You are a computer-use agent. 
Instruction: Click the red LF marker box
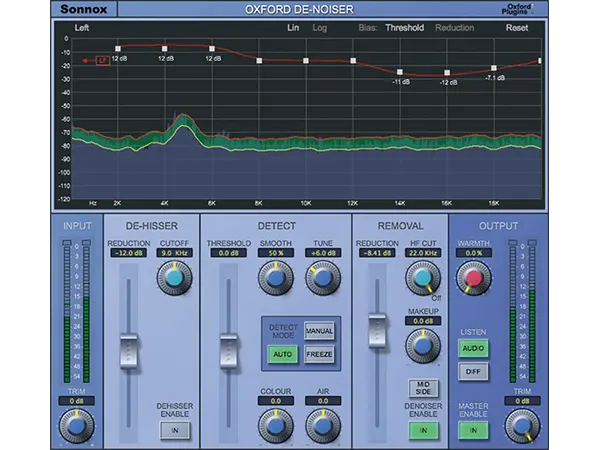click(x=103, y=60)
